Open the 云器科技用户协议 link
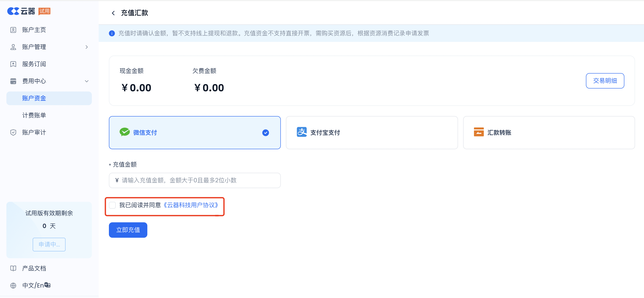The height and width of the screenshot is (298, 644). click(191, 205)
